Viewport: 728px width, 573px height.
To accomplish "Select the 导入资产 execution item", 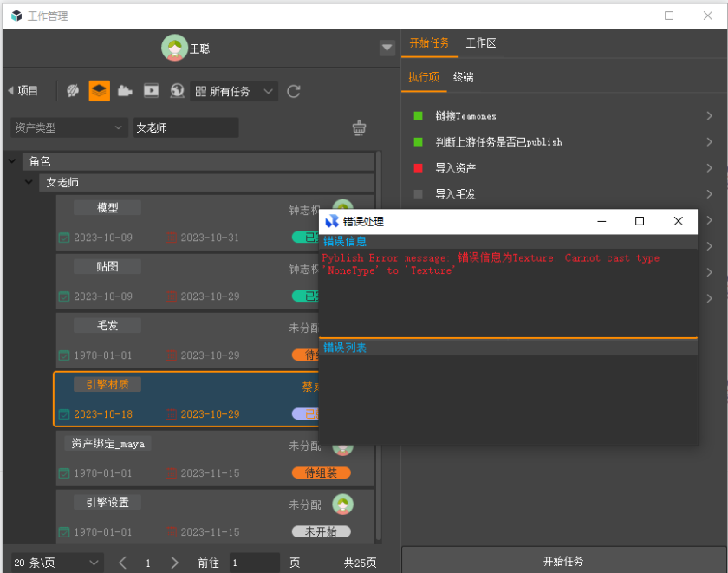I will (x=455, y=168).
